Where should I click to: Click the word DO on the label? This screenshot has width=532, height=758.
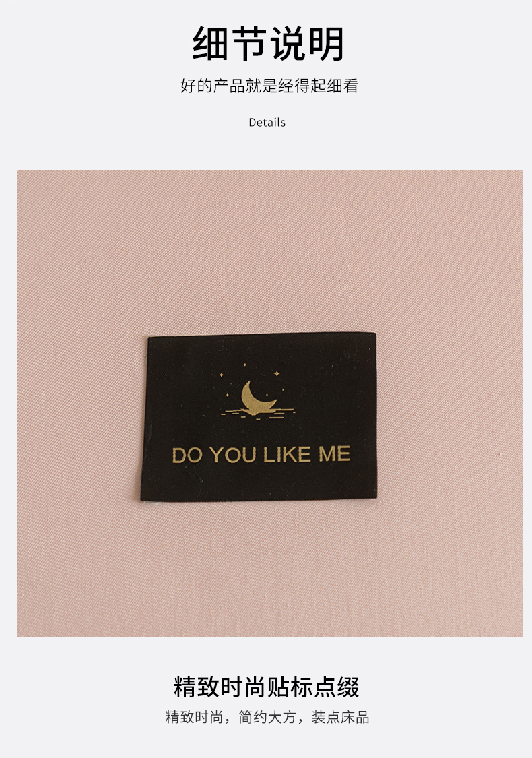tap(187, 455)
